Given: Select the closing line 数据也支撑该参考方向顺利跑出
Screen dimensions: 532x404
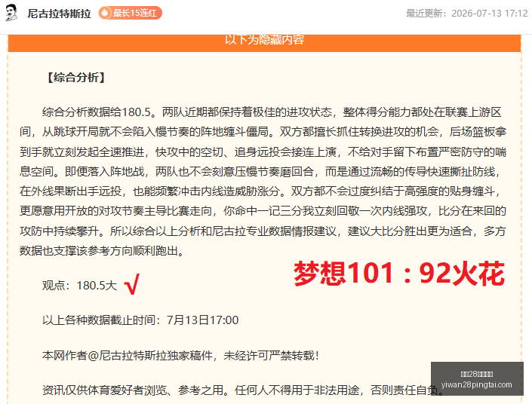Looking at the screenshot, I should (102, 251).
